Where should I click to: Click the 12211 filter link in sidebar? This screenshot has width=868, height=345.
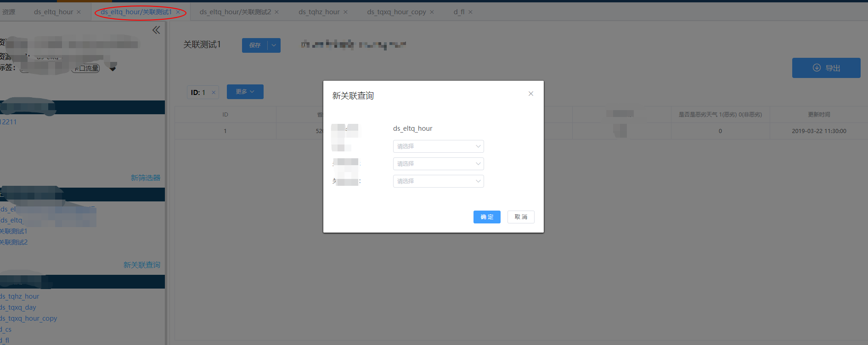pos(8,122)
